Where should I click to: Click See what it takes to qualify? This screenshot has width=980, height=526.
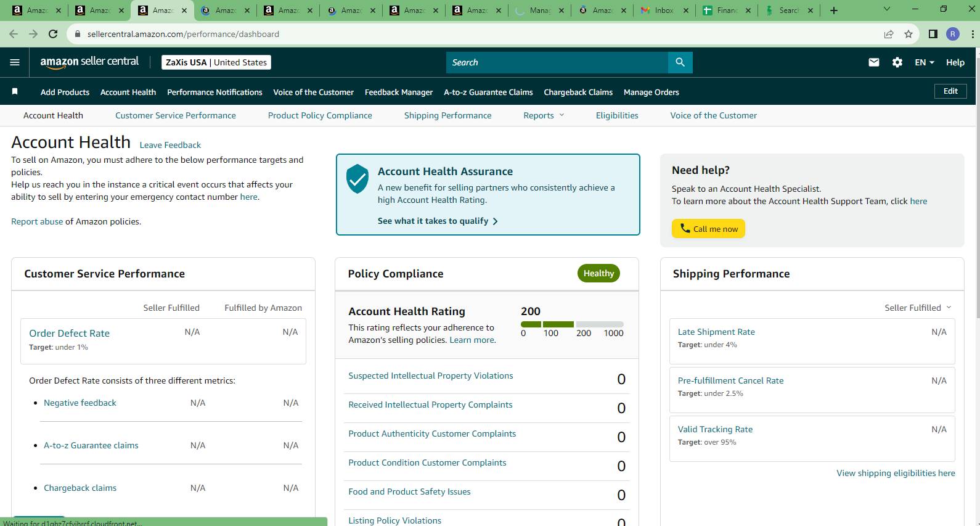point(438,221)
